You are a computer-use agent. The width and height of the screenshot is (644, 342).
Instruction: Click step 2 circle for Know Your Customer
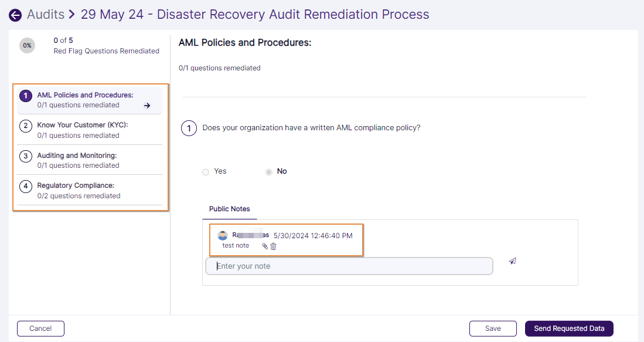(26, 126)
